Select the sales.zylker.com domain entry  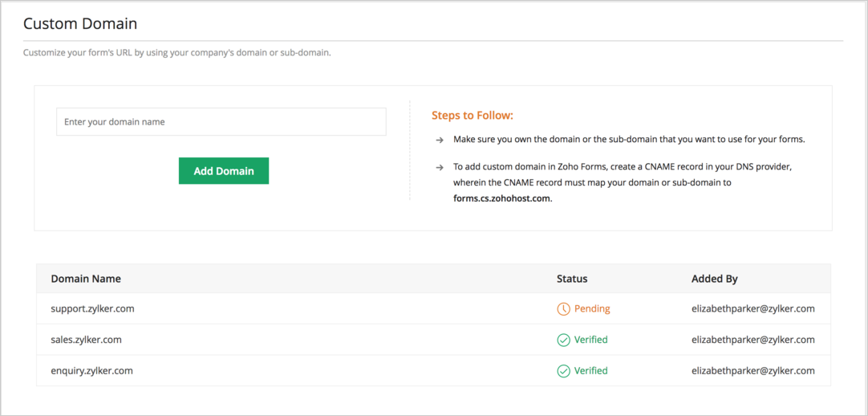pos(86,340)
